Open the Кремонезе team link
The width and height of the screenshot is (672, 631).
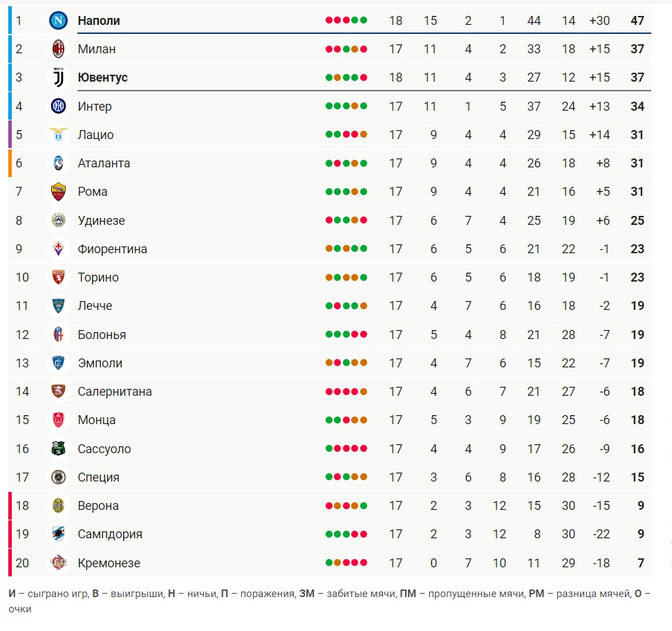coord(109,563)
